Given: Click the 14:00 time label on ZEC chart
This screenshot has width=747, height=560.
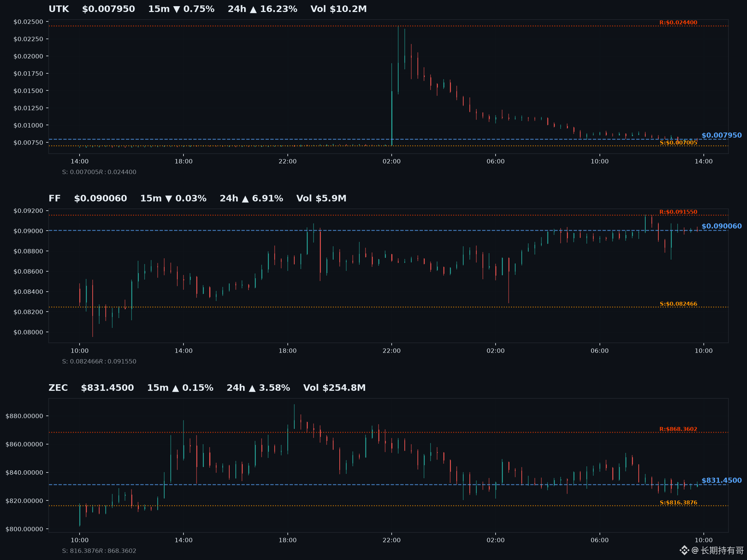Looking at the screenshot, I should [x=183, y=540].
